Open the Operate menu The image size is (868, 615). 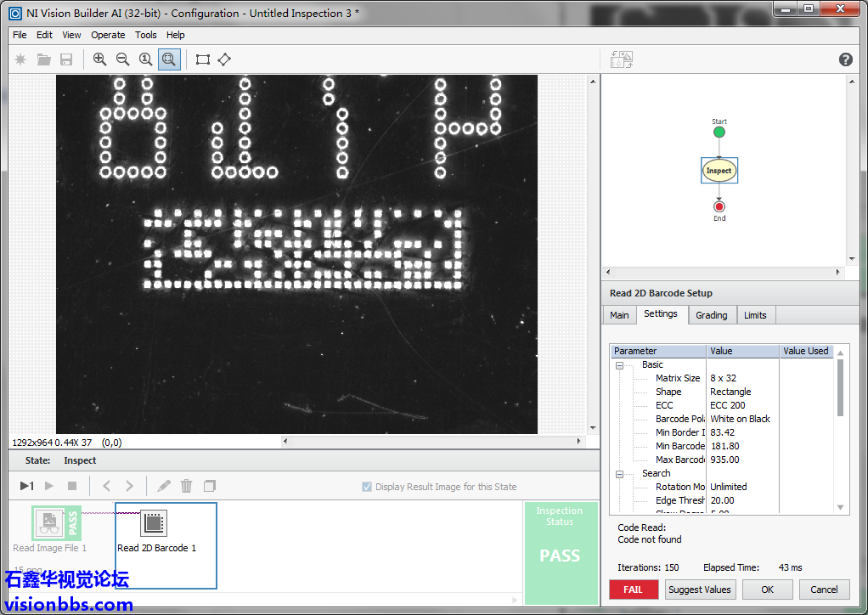click(x=108, y=35)
